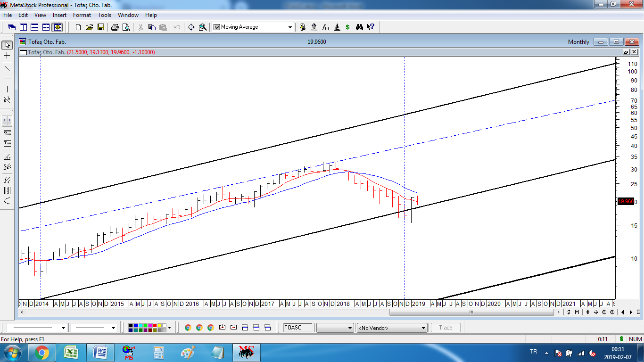Open the Indicator Builder f(x) icon
Viewport: 644px width, 362px height.
tap(325, 27)
